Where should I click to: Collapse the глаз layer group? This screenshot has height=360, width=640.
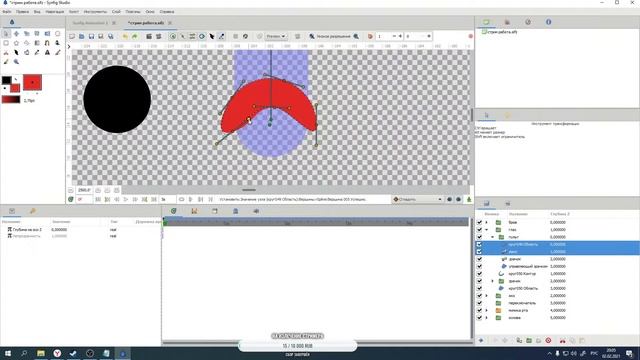coord(487,230)
